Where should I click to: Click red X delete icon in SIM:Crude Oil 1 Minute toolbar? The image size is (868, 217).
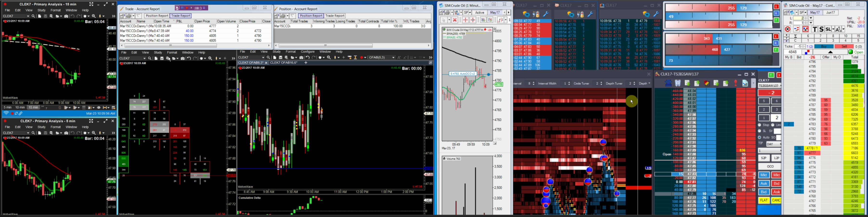[455, 20]
